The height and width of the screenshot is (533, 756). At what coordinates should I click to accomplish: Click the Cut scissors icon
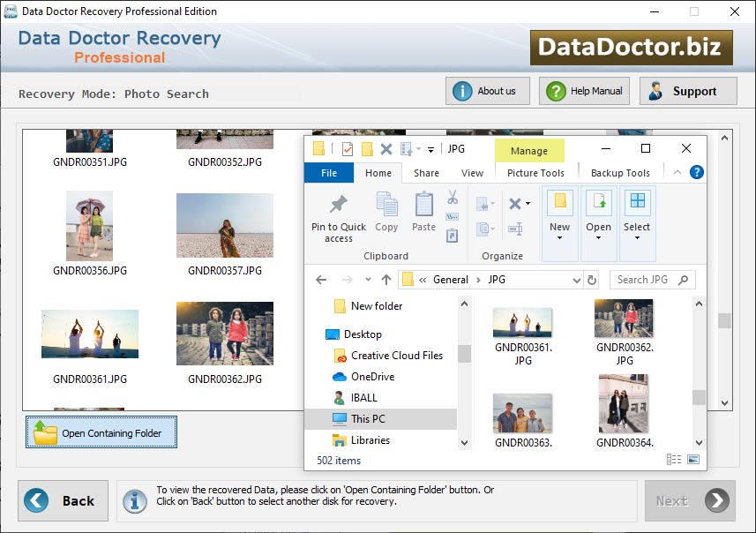pos(453,198)
